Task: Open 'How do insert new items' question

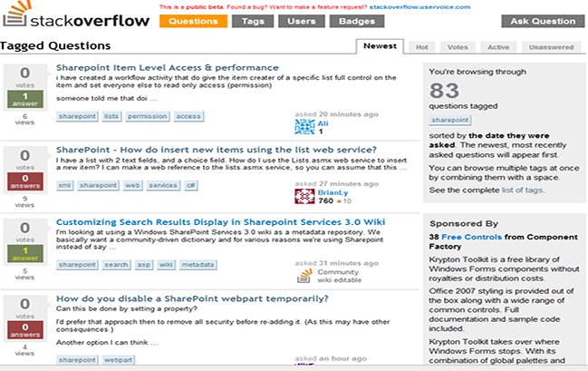Action: click(x=217, y=150)
